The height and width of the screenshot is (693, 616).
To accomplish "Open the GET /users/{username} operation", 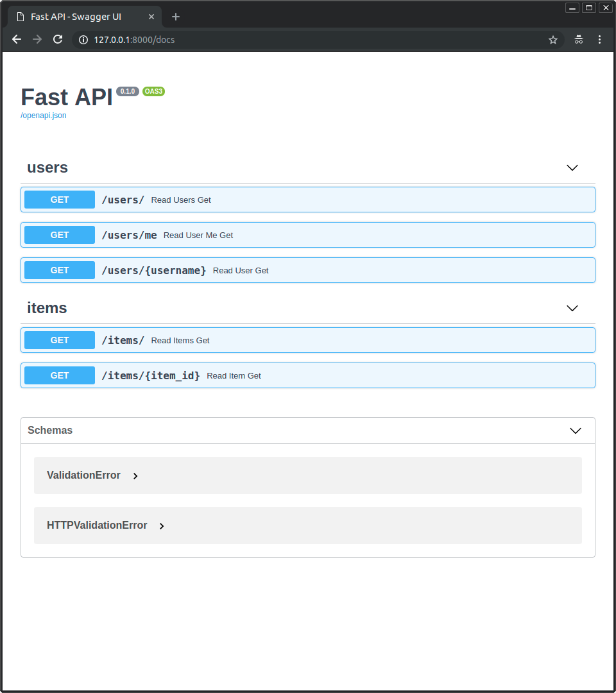I will pyautogui.click(x=308, y=270).
